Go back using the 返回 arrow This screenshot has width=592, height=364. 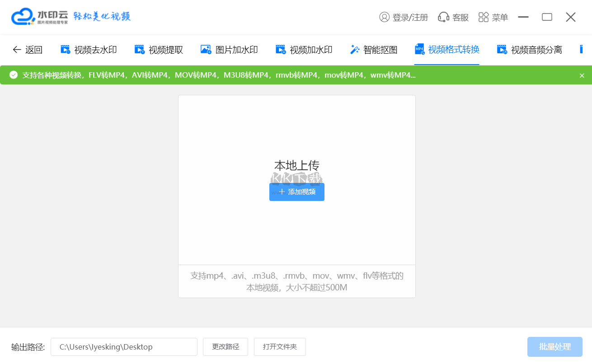[x=28, y=50]
